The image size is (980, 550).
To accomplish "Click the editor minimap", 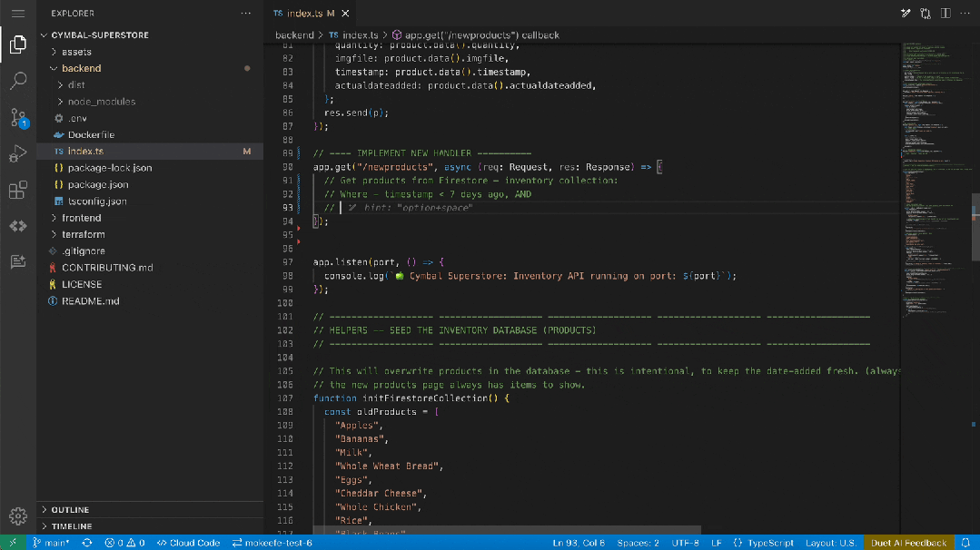I will (x=935, y=181).
